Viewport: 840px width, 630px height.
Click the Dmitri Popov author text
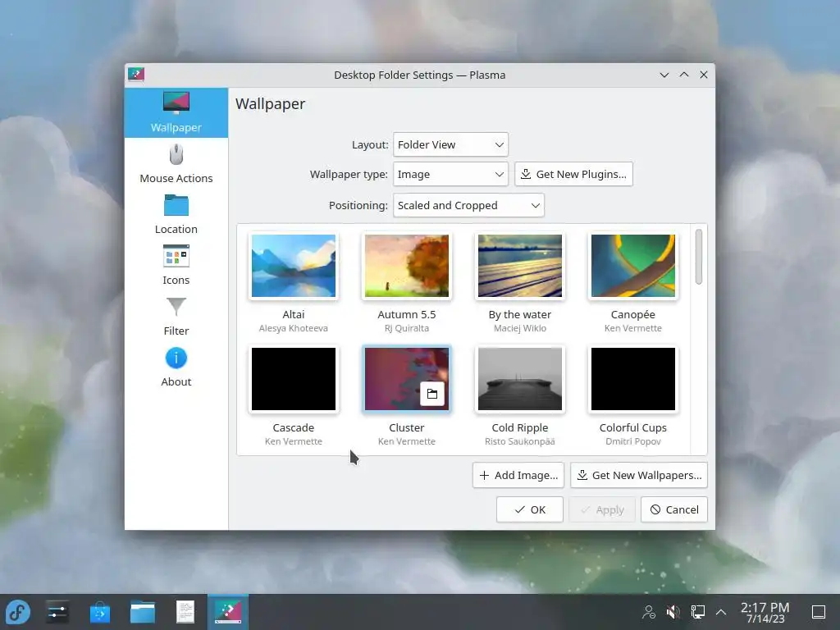point(632,441)
